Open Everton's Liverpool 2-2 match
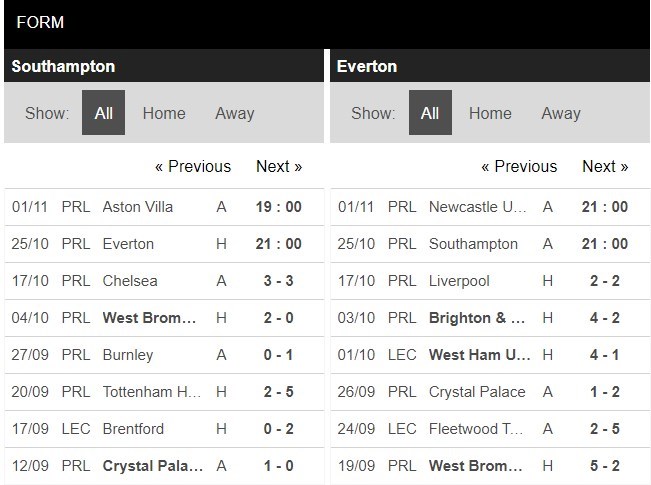Viewport: 651px width, 485px height. point(490,281)
